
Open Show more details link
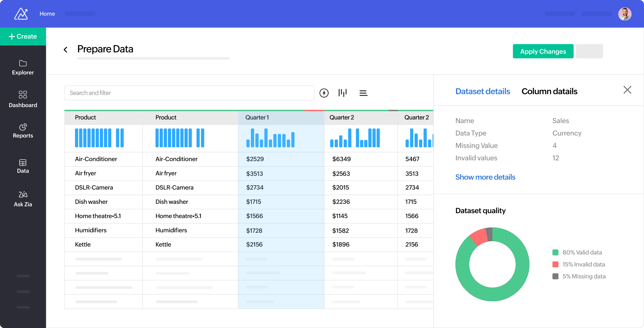485,177
